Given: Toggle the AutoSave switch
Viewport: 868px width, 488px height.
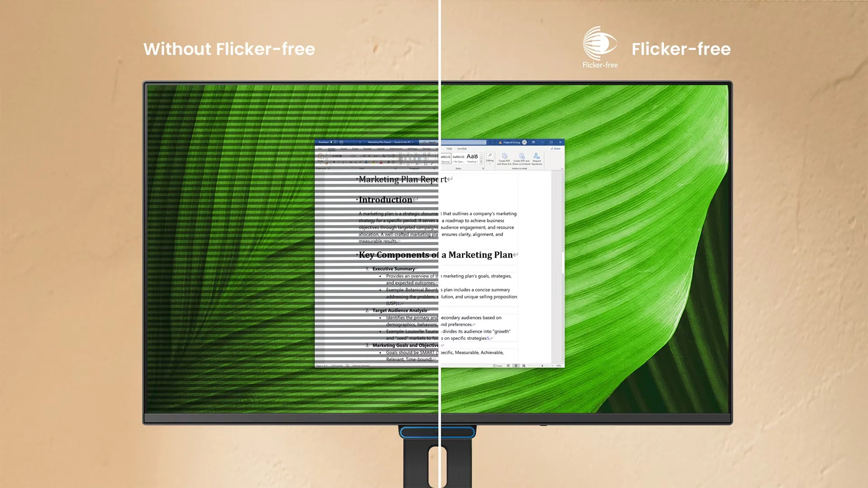Looking at the screenshot, I should pyautogui.click(x=333, y=142).
